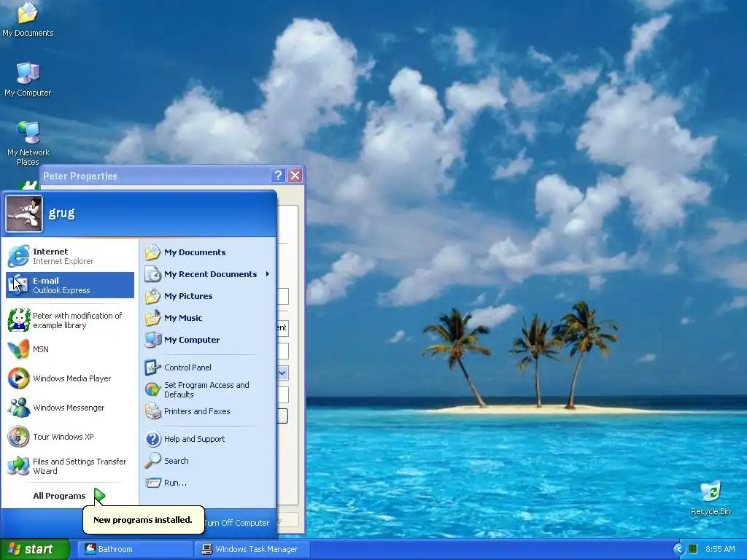The width and height of the screenshot is (747, 560).
Task: Launch Outlook Express E-mail entry
Action: tap(70, 285)
